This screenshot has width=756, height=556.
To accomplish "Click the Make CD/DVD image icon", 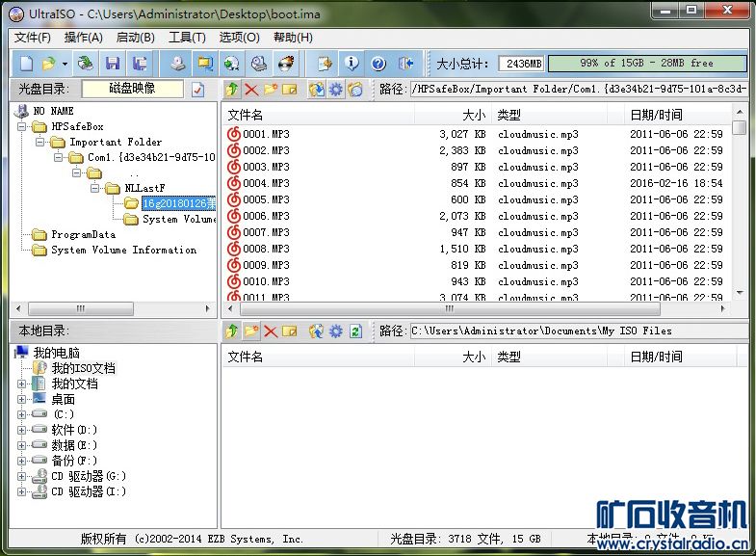I will pos(178,64).
